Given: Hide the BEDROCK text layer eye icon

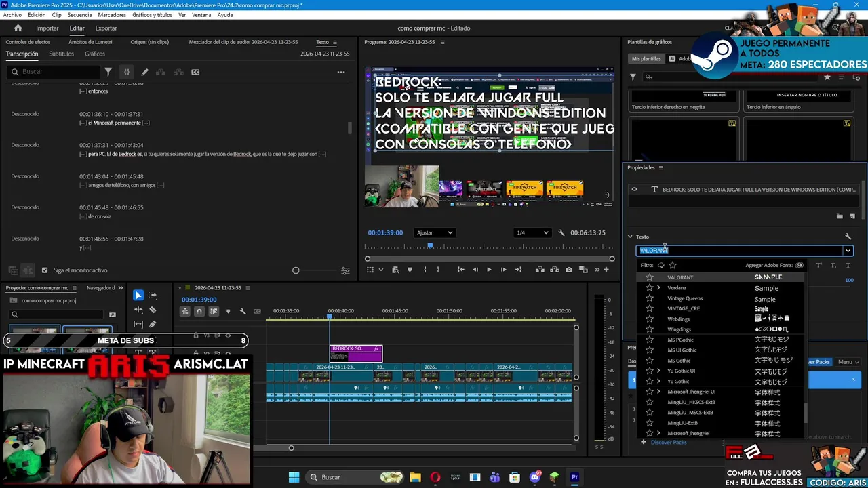Looking at the screenshot, I should 634,190.
